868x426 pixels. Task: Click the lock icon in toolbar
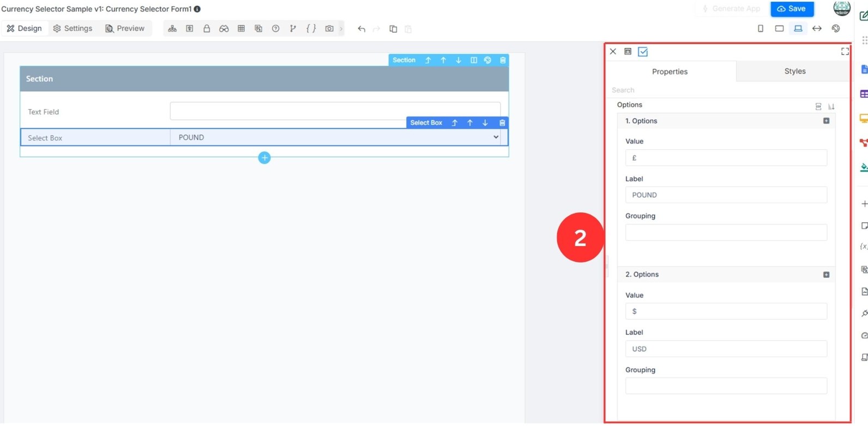pos(207,29)
